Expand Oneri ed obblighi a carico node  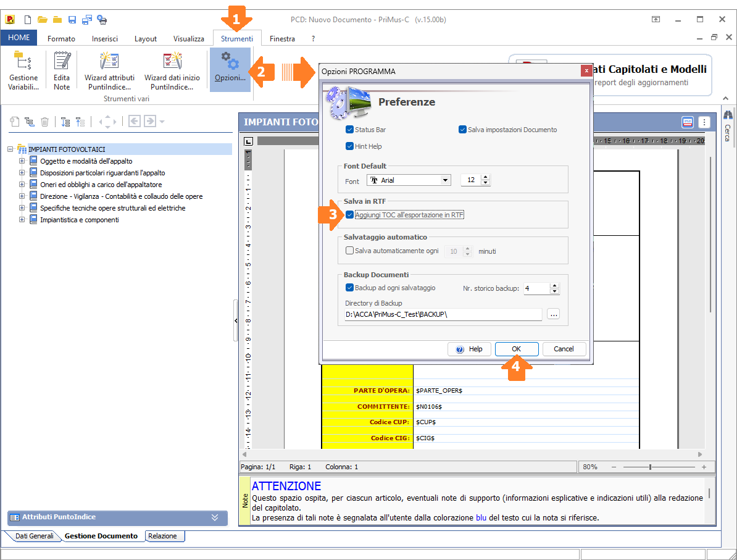[22, 185]
